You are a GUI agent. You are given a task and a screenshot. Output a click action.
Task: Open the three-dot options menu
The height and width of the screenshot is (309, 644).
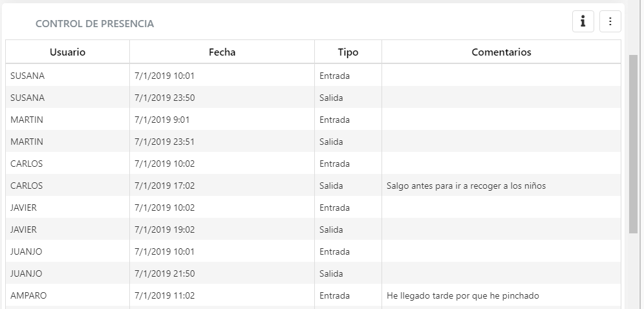[x=610, y=21]
